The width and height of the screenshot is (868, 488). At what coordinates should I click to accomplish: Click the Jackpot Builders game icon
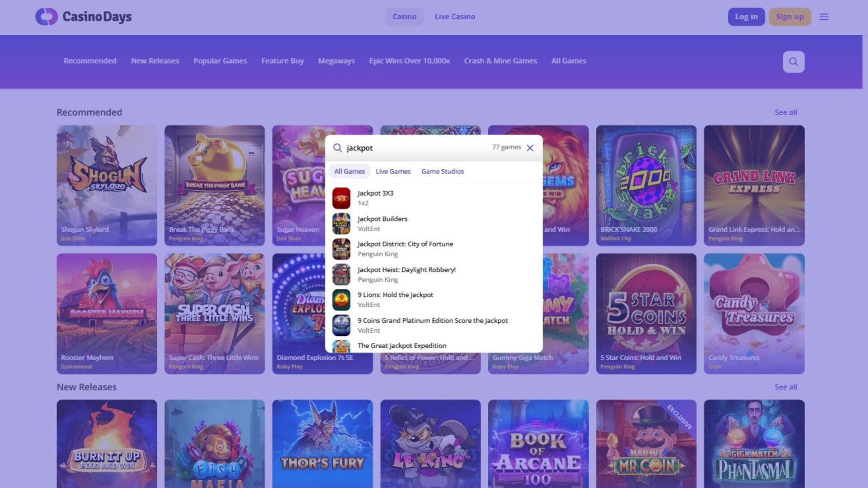coord(341,224)
